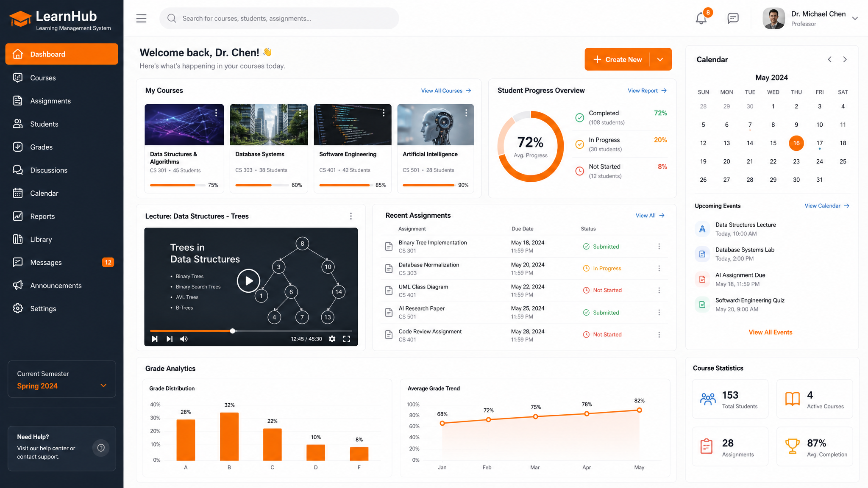
Task: Open the Database Systems course thumbnail
Action: tap(269, 125)
